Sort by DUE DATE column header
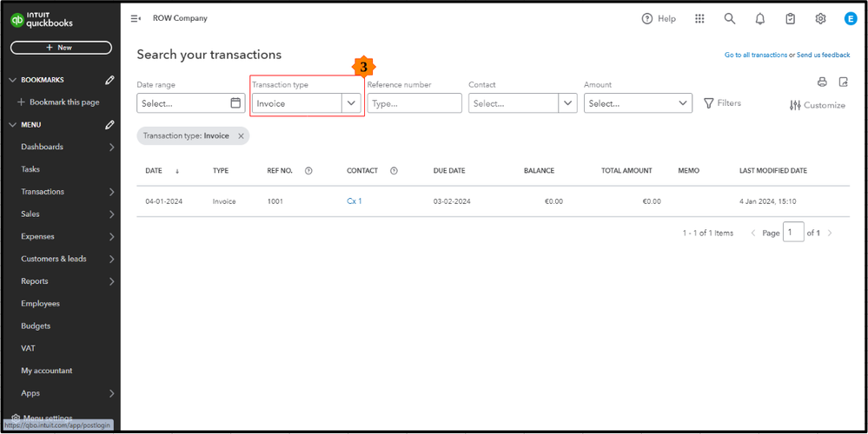868x434 pixels. tap(449, 171)
